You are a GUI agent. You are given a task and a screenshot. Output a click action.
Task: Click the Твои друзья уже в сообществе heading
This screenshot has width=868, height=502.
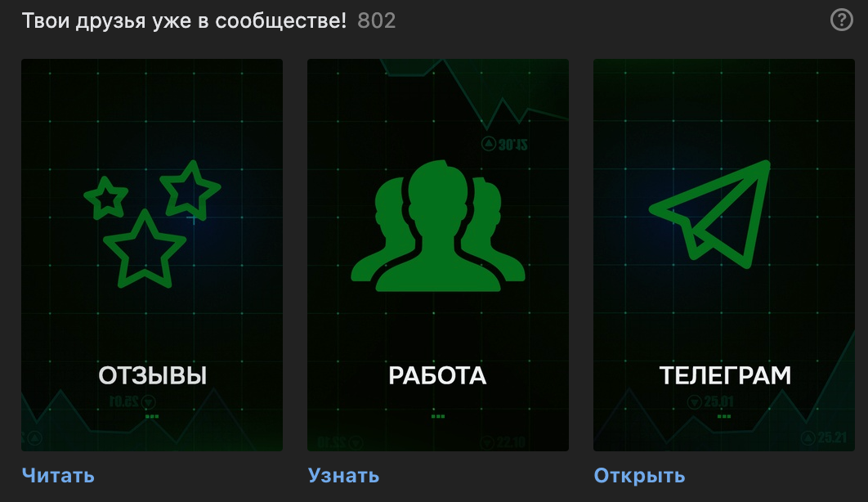[184, 21]
